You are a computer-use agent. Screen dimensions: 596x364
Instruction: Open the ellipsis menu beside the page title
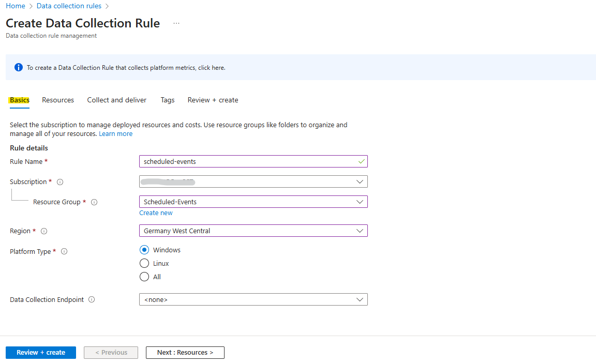(x=176, y=23)
